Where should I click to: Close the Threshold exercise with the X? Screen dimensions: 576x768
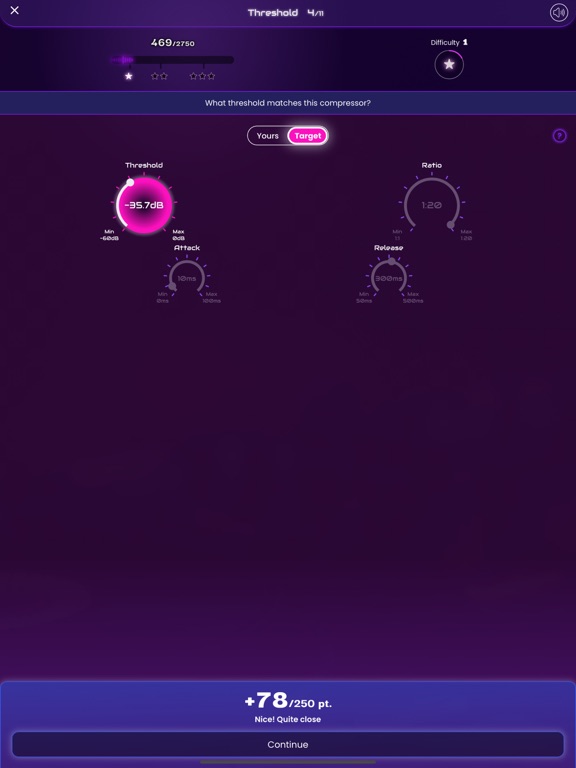pos(15,10)
